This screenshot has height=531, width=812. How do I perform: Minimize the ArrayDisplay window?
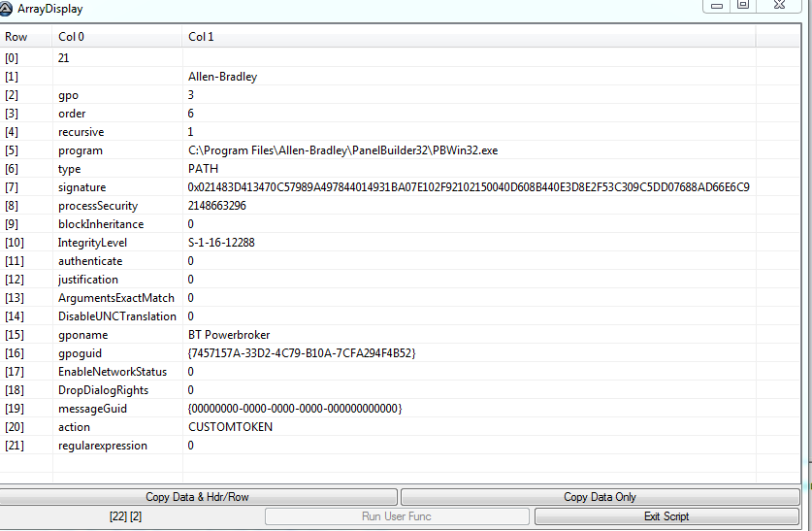(x=717, y=6)
